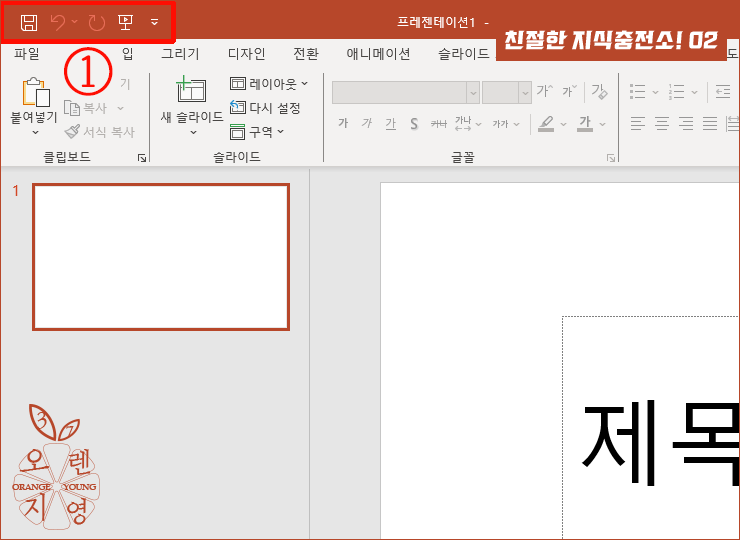Click the 제목 title placeholder
Screen dimensions: 740x540
coord(651,428)
